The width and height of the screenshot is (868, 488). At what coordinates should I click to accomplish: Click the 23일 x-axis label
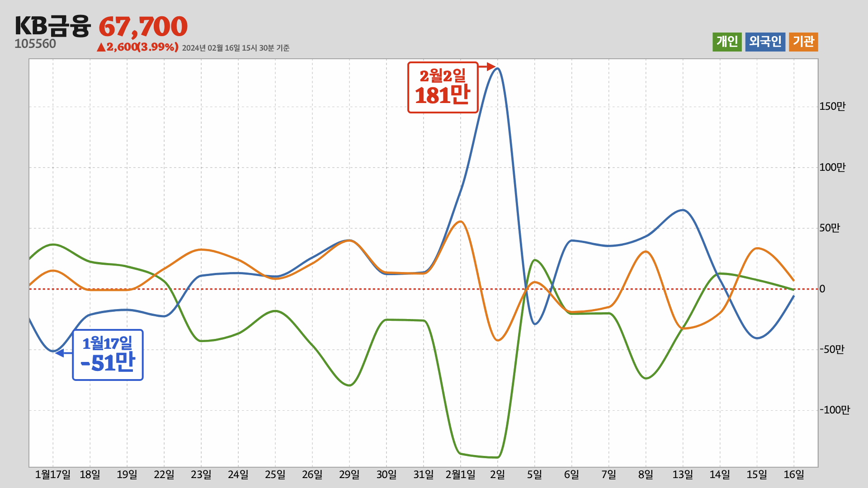[201, 475]
